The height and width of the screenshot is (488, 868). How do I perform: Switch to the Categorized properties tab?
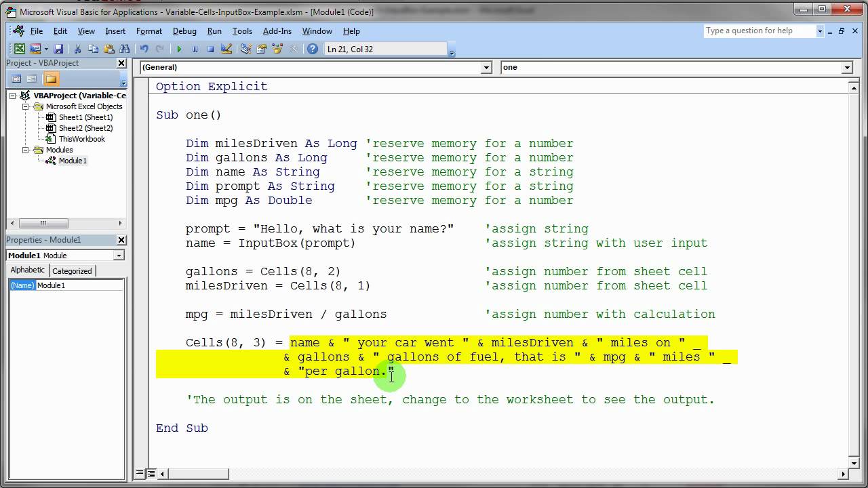[x=72, y=271]
